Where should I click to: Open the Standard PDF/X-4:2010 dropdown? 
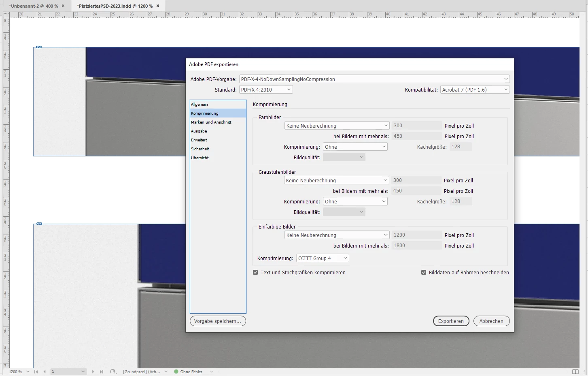click(266, 90)
